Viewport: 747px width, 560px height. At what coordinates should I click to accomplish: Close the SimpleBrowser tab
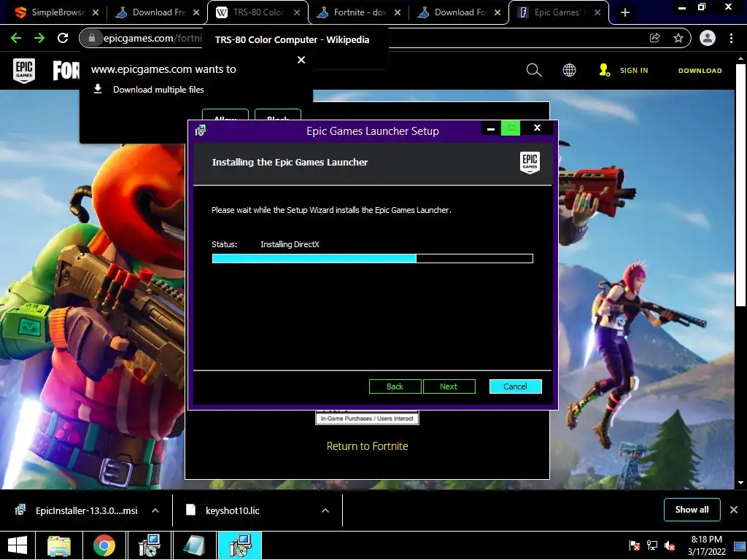(96, 12)
